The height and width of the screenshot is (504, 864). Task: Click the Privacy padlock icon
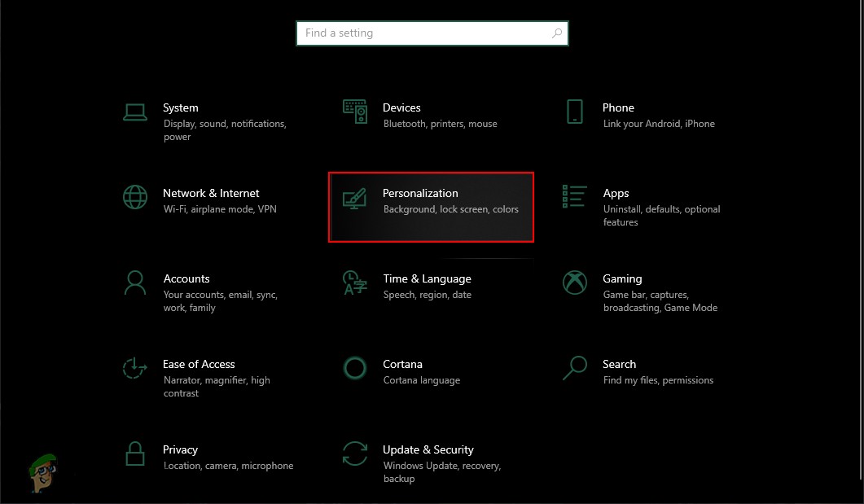tap(135, 454)
